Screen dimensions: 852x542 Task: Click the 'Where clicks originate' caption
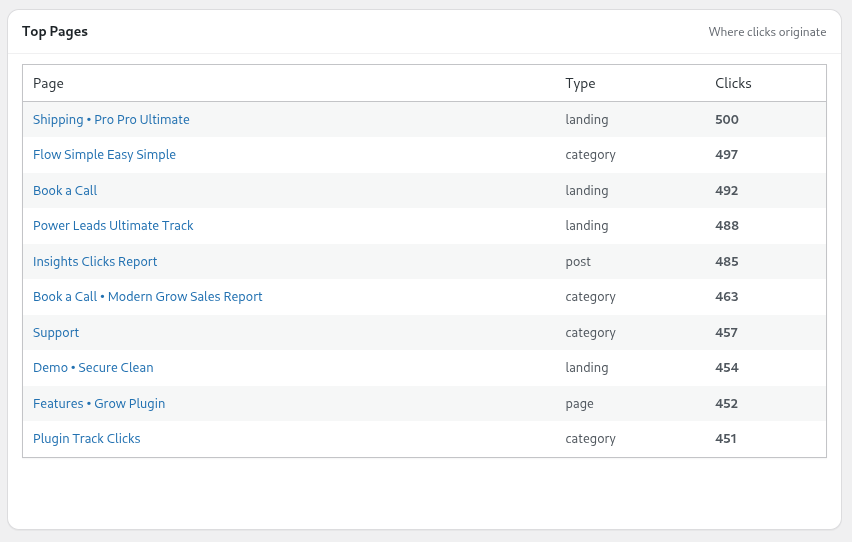point(767,32)
